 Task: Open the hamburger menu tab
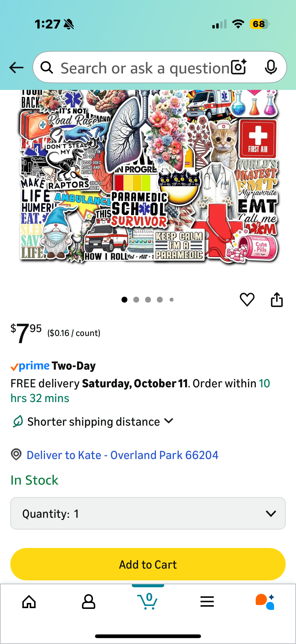click(x=207, y=602)
